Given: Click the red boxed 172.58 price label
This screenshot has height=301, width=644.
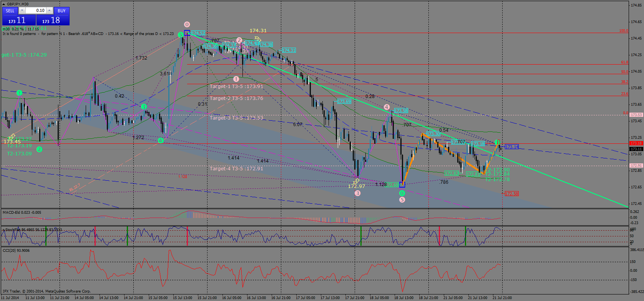Looking at the screenshot, I should 511,194.
